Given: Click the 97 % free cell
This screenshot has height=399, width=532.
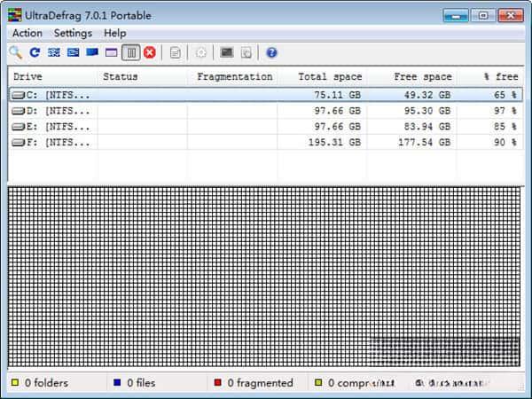Looking at the screenshot, I should (505, 111).
